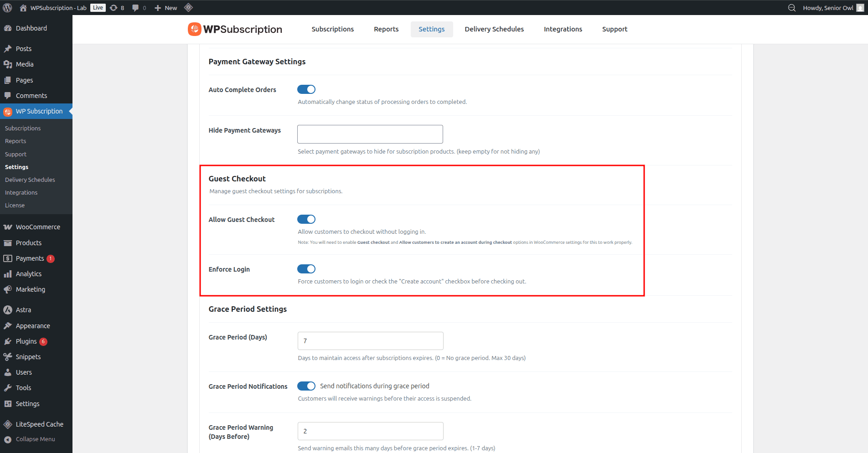Open Integrations in sidebar submenu
Viewport: 868px width, 453px height.
(21, 193)
